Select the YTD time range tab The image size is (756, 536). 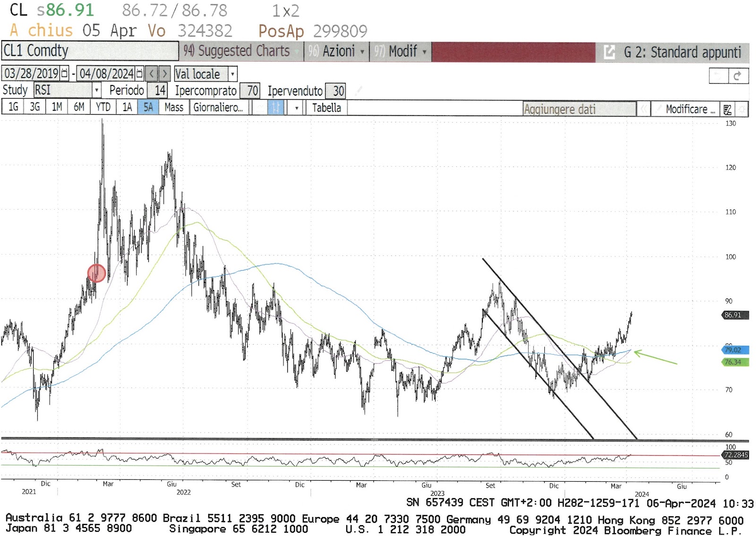[x=103, y=107]
